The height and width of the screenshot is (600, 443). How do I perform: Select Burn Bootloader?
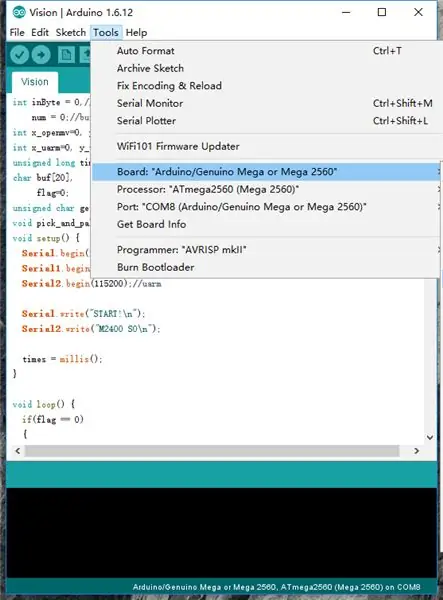pyautogui.click(x=267, y=267)
